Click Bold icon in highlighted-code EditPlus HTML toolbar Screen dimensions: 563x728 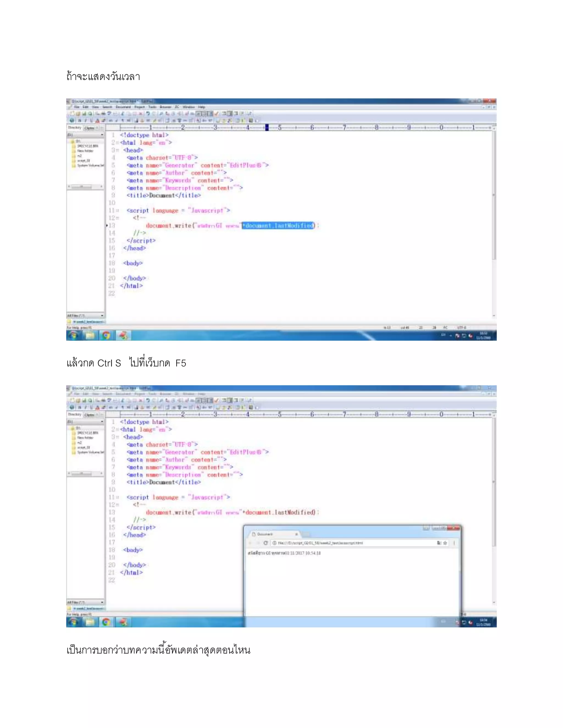click(x=79, y=120)
